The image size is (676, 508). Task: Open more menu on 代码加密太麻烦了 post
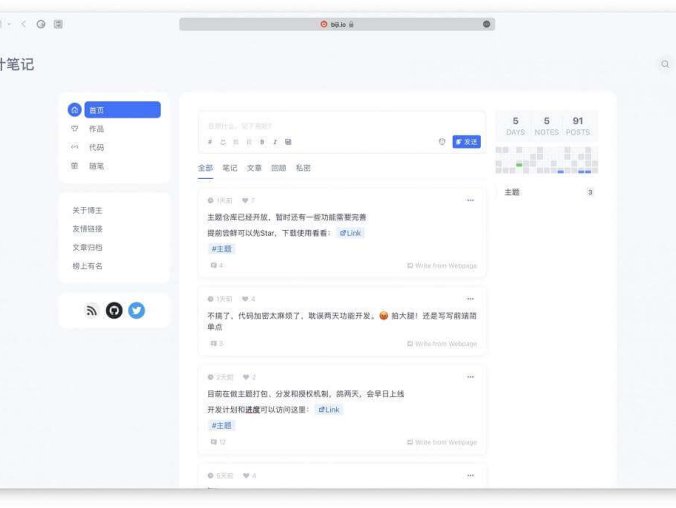pyautogui.click(x=470, y=299)
